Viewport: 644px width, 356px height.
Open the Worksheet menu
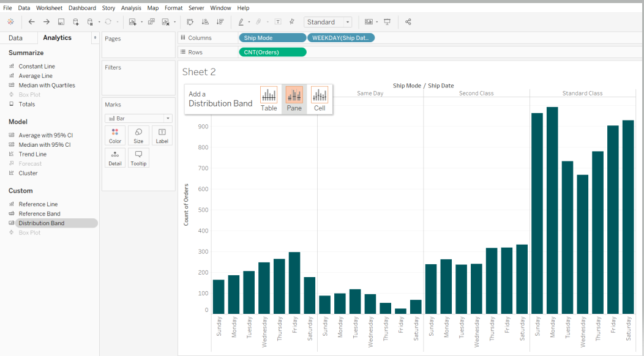coord(50,8)
